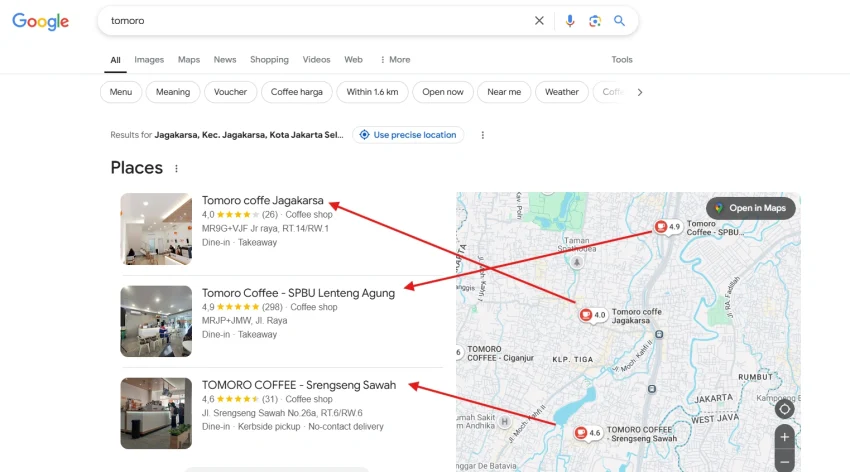850x472 pixels.
Task: Open TOMORO COFFEE - Srengseng Sawah listing
Action: pos(299,385)
